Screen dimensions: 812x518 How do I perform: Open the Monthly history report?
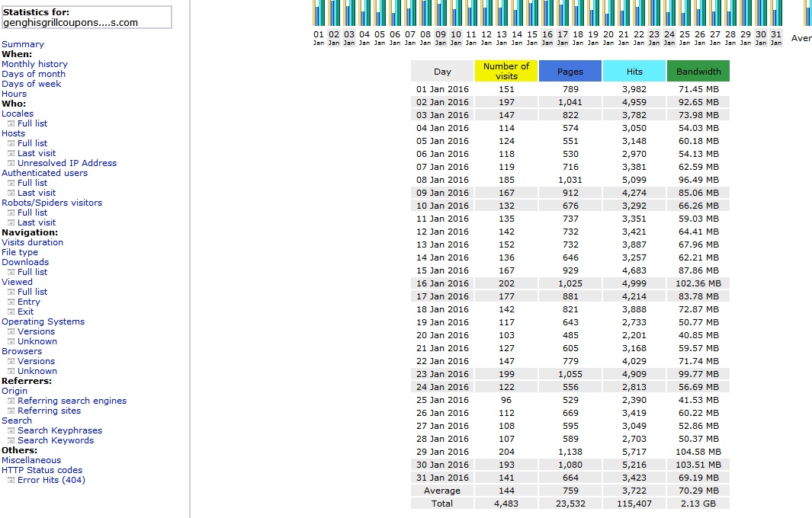point(34,64)
